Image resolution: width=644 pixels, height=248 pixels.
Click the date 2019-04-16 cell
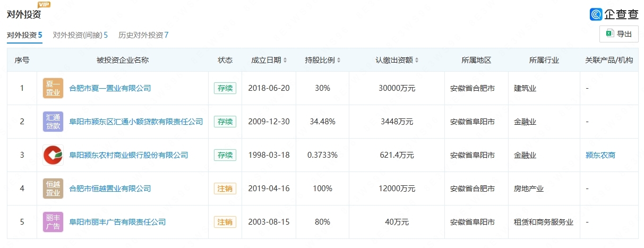point(269,189)
